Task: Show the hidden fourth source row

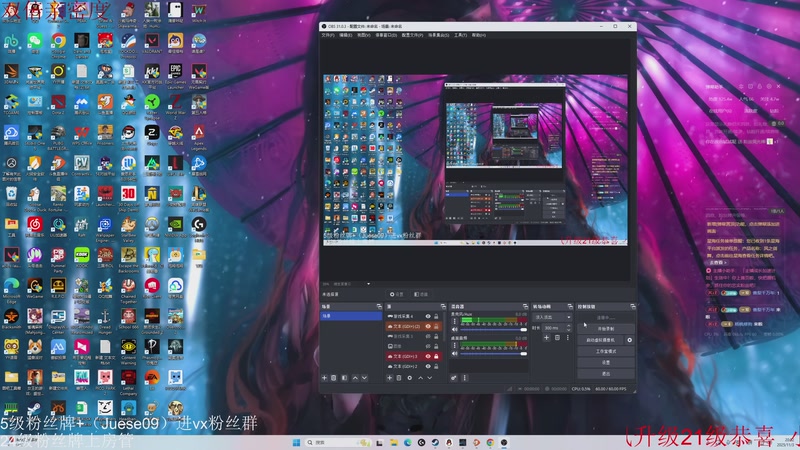Action: coord(428,346)
